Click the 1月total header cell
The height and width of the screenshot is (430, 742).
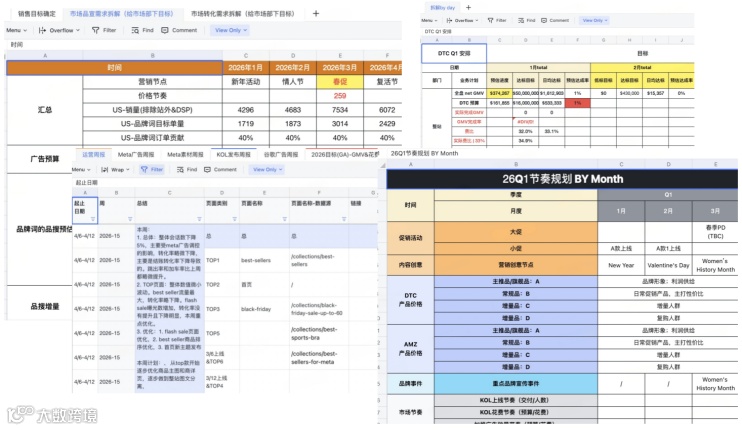click(x=539, y=68)
